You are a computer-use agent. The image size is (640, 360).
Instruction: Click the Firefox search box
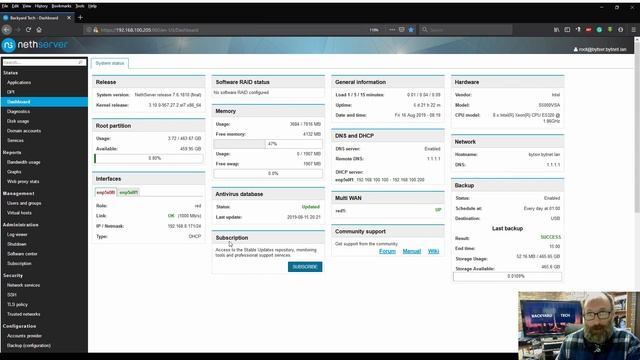tap(466, 30)
